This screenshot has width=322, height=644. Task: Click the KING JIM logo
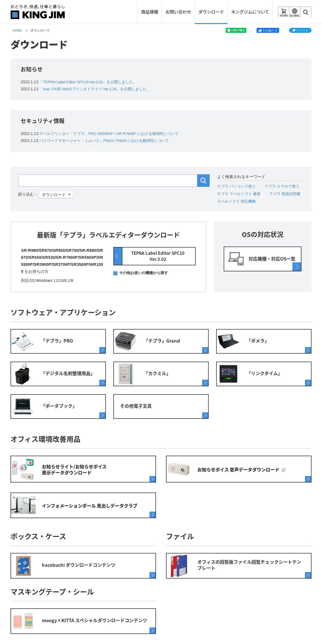click(x=38, y=12)
